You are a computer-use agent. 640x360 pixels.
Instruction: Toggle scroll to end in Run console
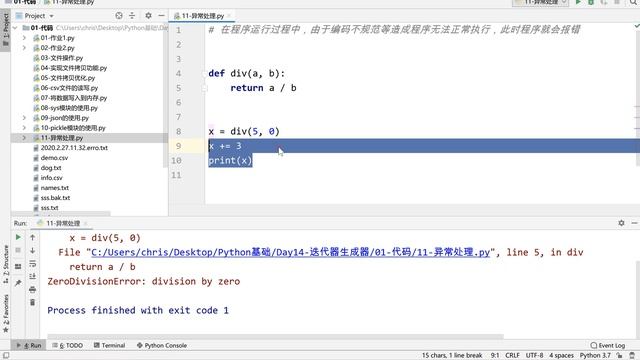point(33,276)
